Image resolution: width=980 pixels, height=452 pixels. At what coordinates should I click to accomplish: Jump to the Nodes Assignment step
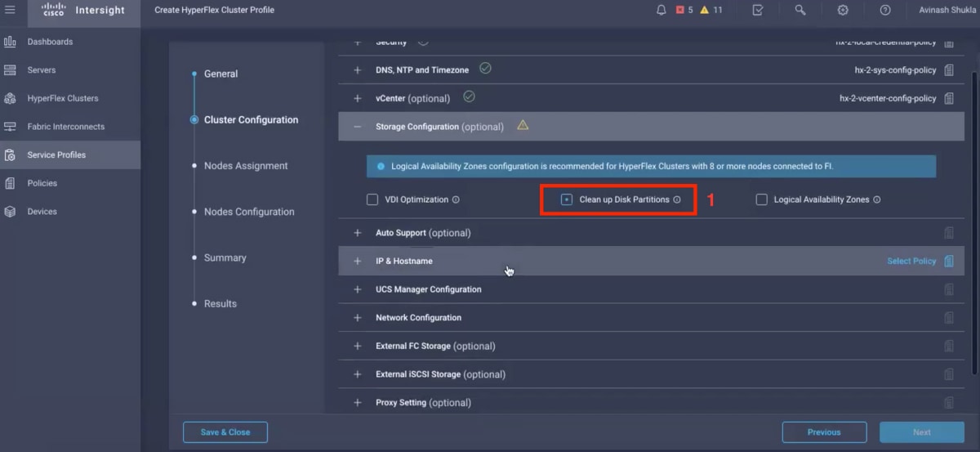pos(246,166)
